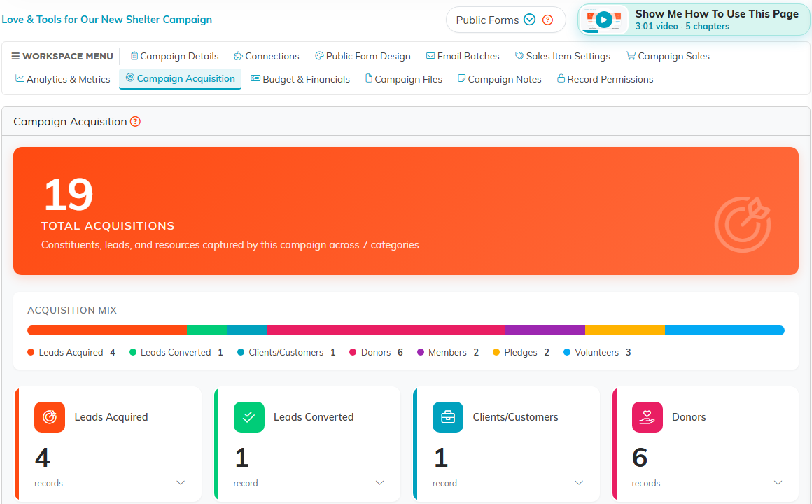The image size is (812, 504).
Task: Click the large target icon in the orange banner
Action: [743, 224]
